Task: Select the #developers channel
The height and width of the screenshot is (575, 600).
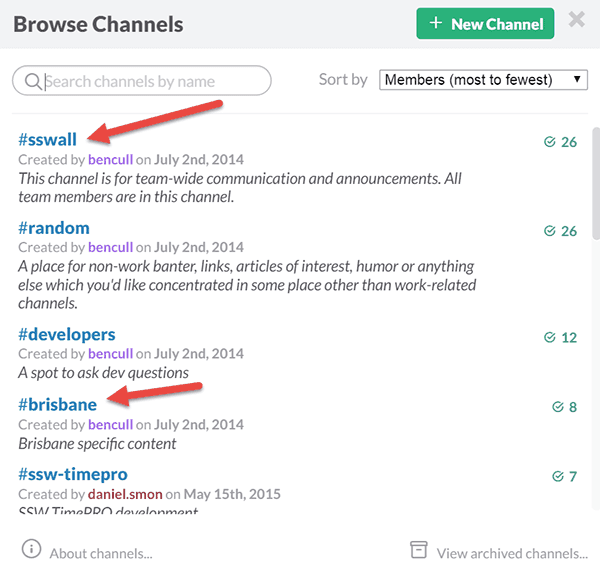Action: click(67, 335)
